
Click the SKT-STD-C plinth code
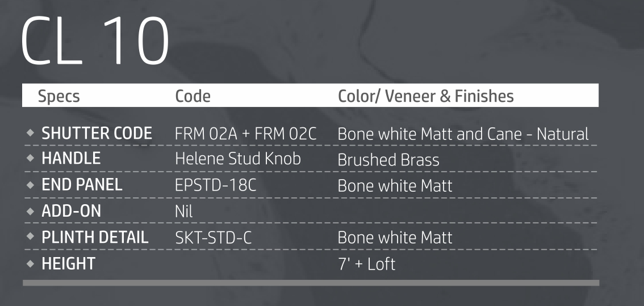(x=213, y=238)
